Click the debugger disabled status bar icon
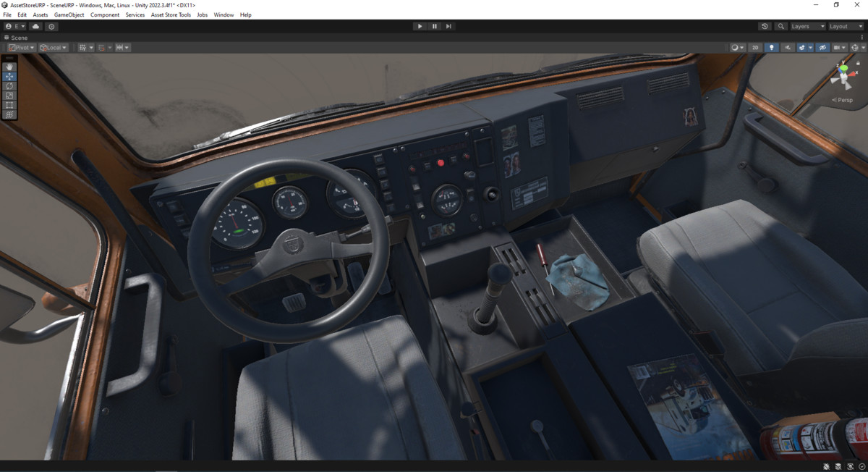Viewport: 868px width, 472px height. [827, 466]
